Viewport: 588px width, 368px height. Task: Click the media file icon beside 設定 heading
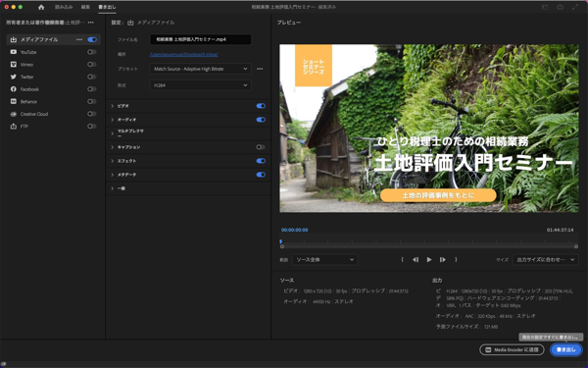(x=130, y=23)
